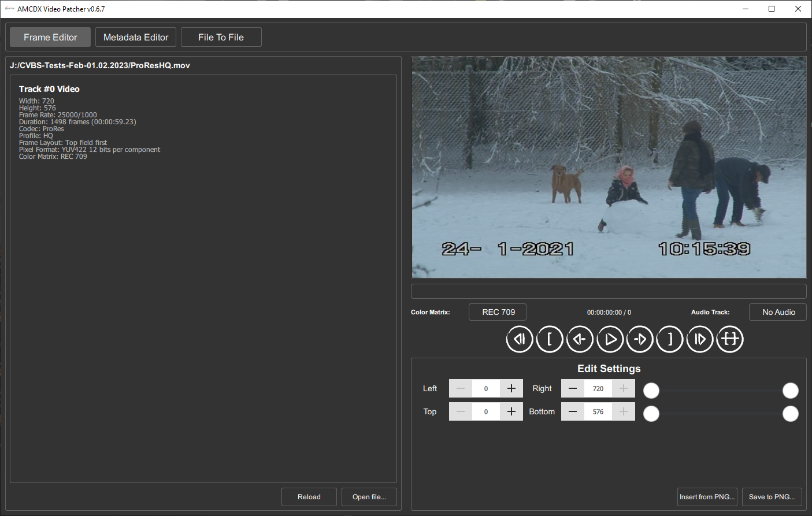Screen dimensions: 812x516
Task: Click the Open file... button
Action: coord(369,497)
